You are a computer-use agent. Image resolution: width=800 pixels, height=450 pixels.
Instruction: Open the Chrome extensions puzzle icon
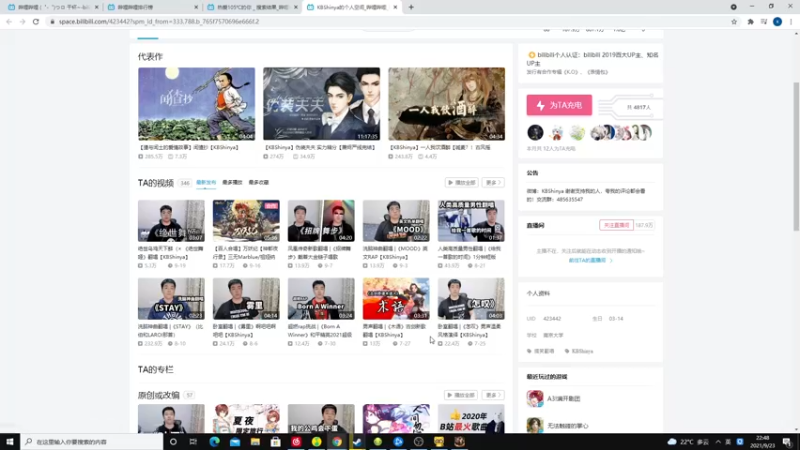point(751,22)
